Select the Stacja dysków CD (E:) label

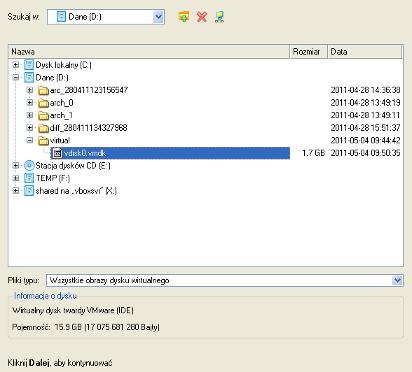point(73,165)
